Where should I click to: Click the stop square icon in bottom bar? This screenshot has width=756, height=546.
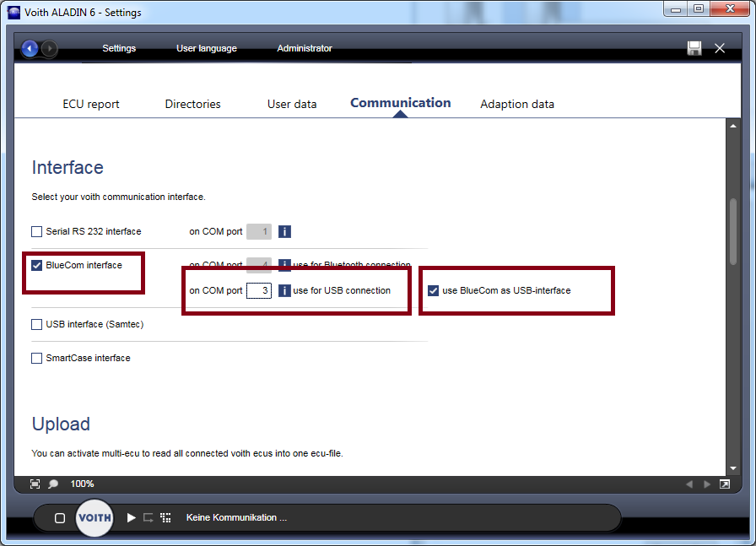(60, 518)
